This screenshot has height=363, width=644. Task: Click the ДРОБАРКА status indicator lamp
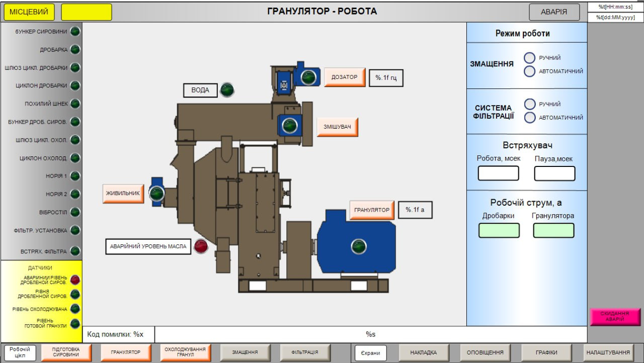click(75, 50)
